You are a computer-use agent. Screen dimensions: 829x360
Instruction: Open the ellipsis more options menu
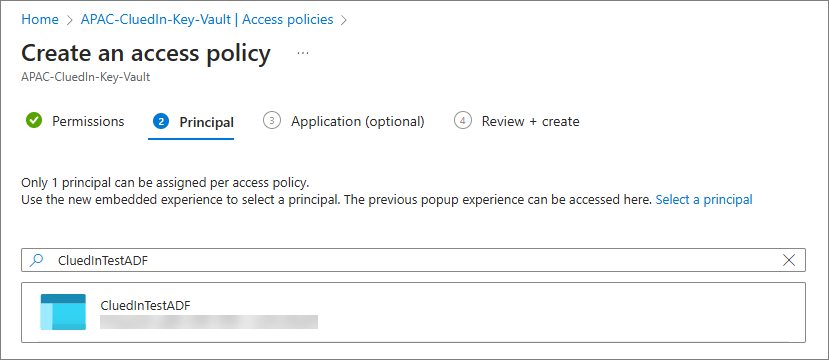pos(303,53)
